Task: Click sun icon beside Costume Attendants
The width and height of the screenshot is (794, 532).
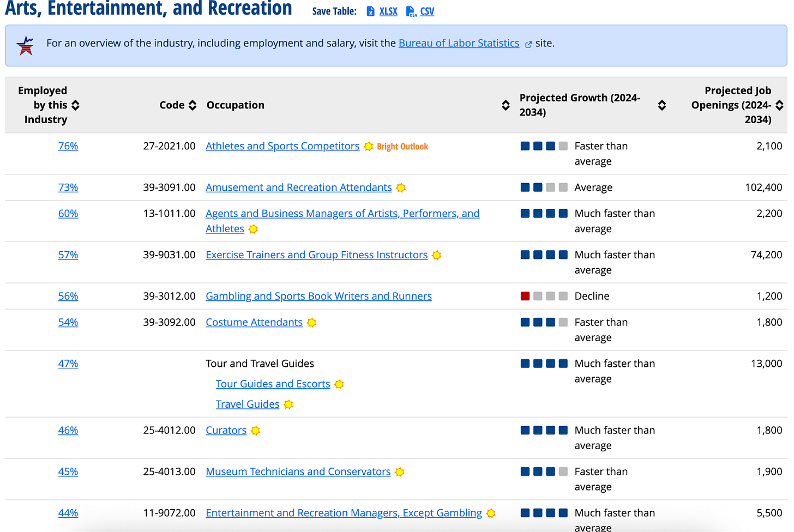Action: pyautogui.click(x=311, y=323)
